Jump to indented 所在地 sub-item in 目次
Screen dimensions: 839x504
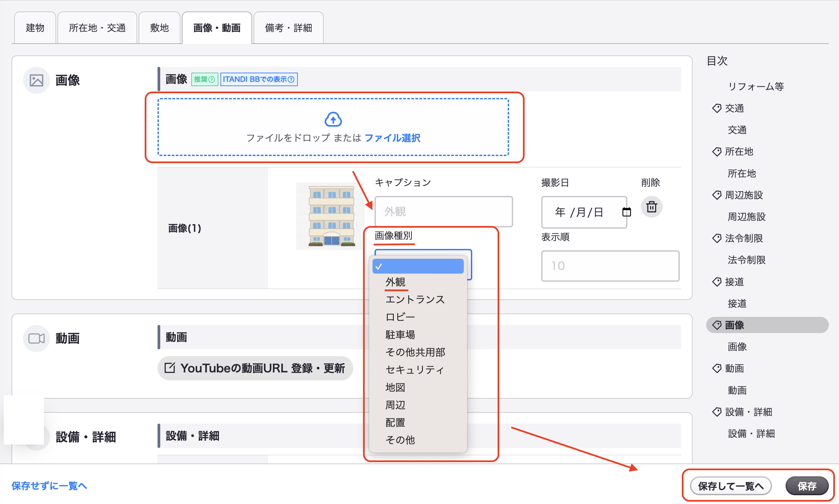click(x=741, y=173)
